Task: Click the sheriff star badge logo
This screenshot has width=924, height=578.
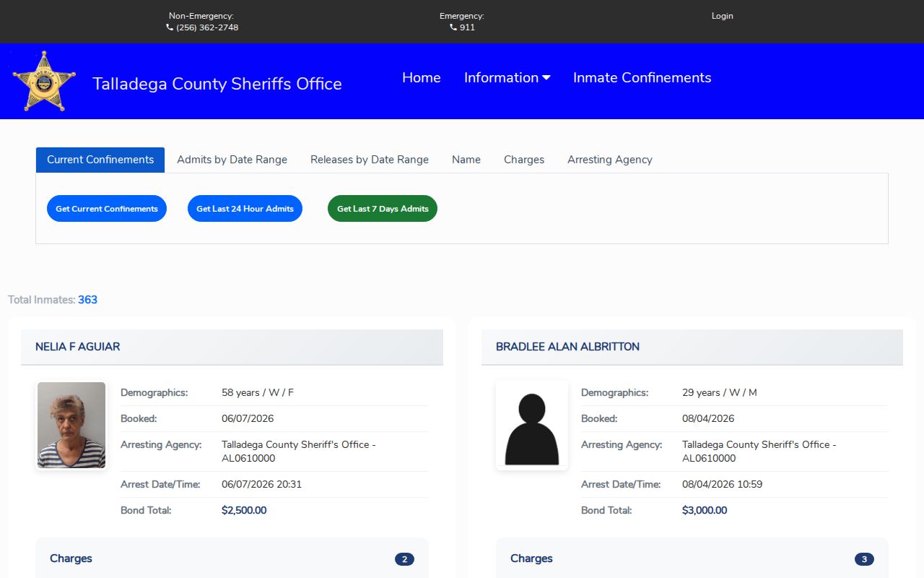Action: pos(44,81)
